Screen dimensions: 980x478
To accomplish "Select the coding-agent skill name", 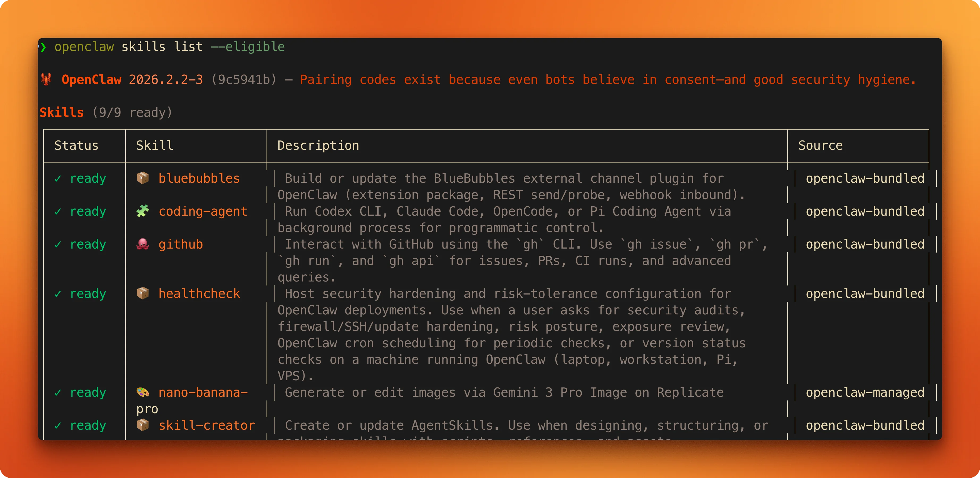I will (x=203, y=211).
